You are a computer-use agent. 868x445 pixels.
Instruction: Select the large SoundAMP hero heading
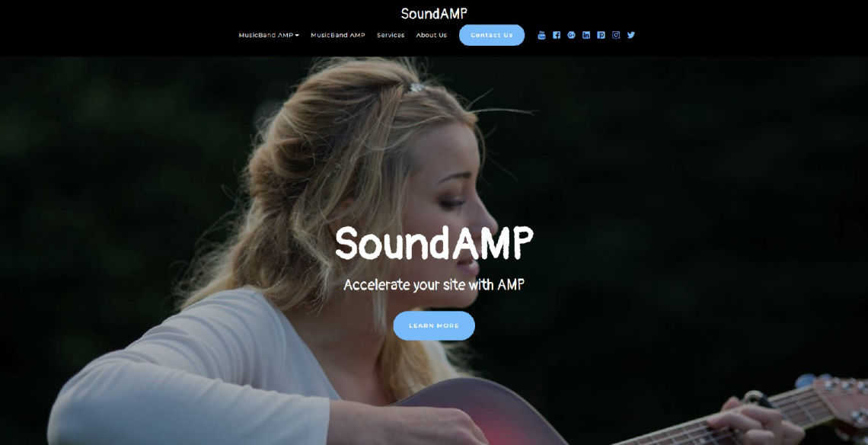tap(434, 243)
